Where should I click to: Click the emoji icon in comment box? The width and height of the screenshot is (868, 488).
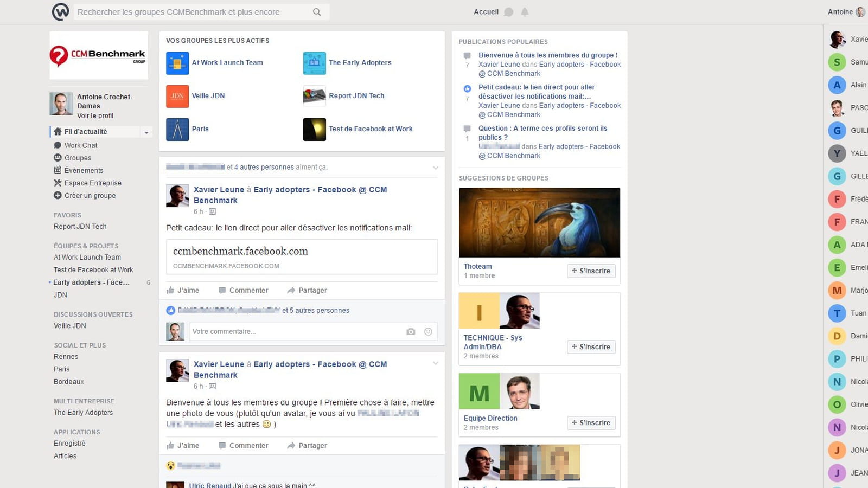(428, 331)
